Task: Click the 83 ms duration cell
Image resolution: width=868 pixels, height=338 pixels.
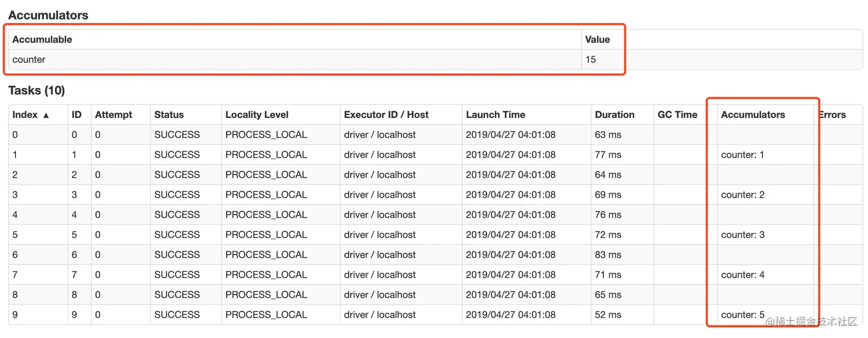Action: coord(608,255)
